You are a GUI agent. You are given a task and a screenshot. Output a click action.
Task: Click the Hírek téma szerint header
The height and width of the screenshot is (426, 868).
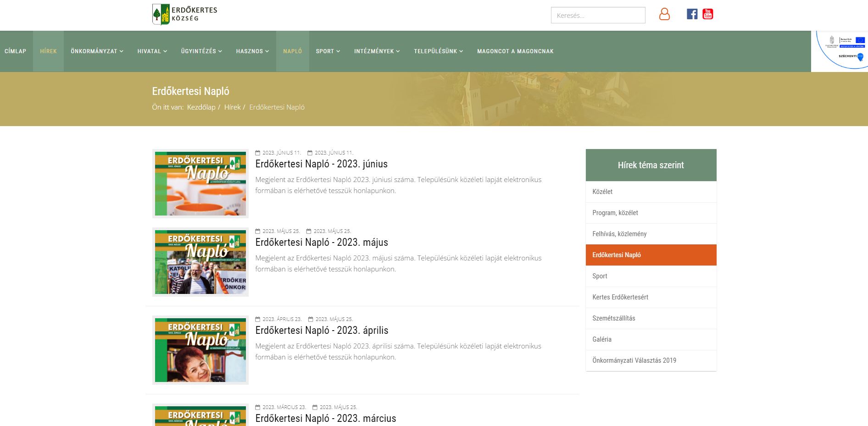(x=651, y=165)
